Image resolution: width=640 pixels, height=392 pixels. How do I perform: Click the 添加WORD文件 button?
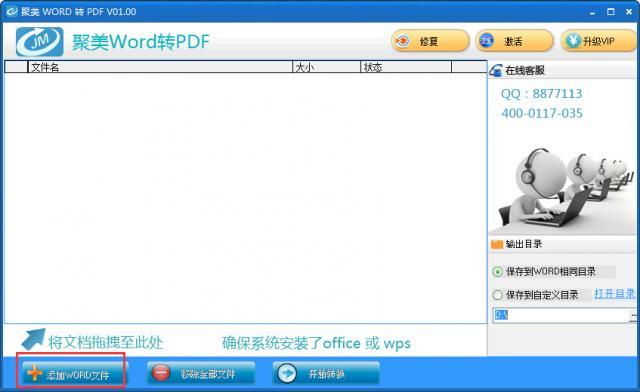coord(75,373)
